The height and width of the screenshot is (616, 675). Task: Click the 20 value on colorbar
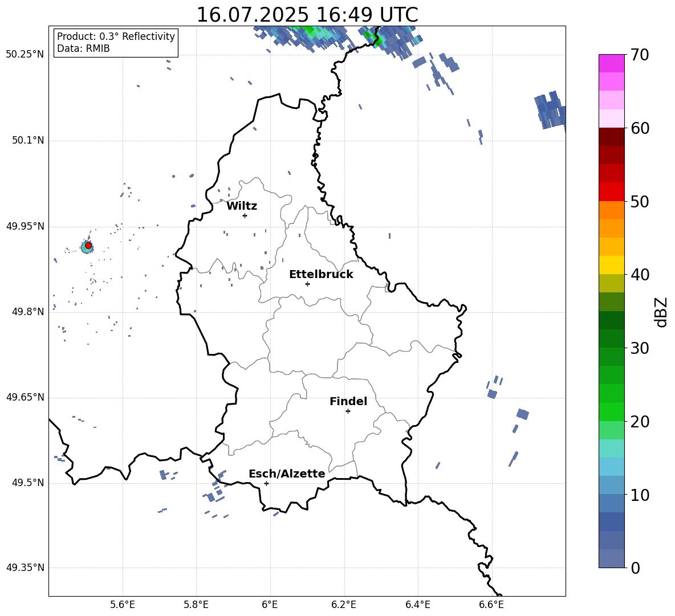pos(640,422)
